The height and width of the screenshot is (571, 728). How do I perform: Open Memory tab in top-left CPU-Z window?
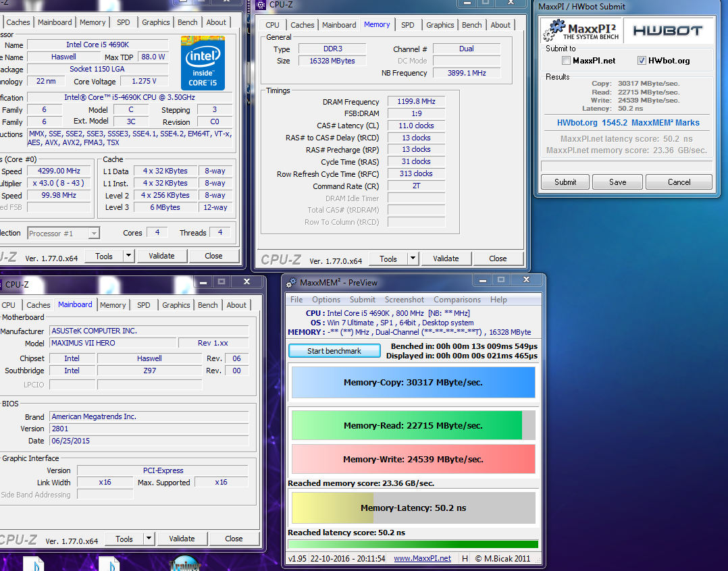[x=93, y=22]
